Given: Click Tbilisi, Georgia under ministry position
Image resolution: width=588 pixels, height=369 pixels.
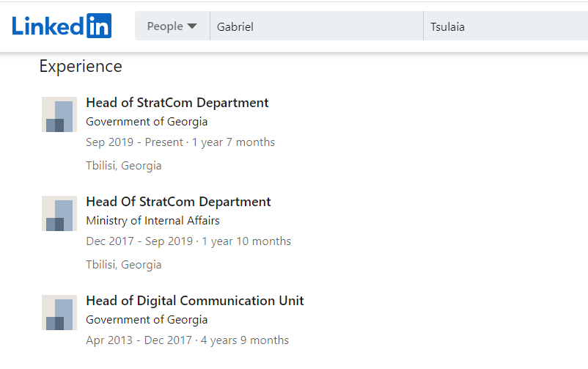Looking at the screenshot, I should point(124,265).
